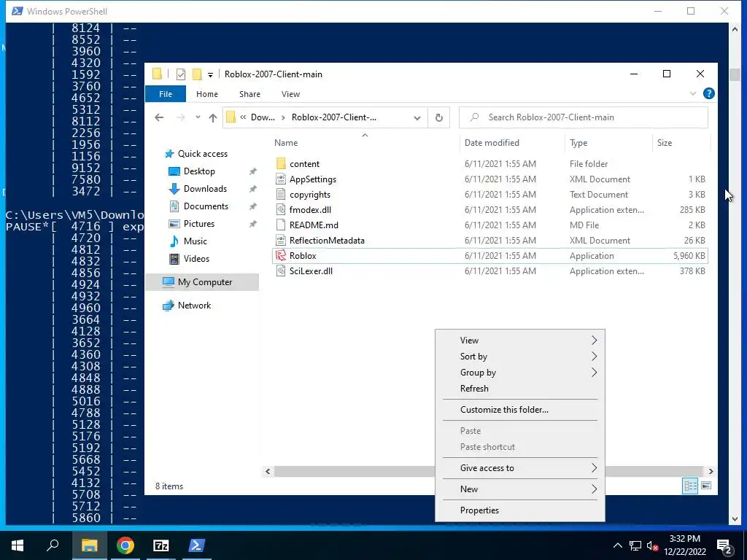Open Google Chrome from taskbar
The height and width of the screenshot is (560, 747).
point(125,545)
